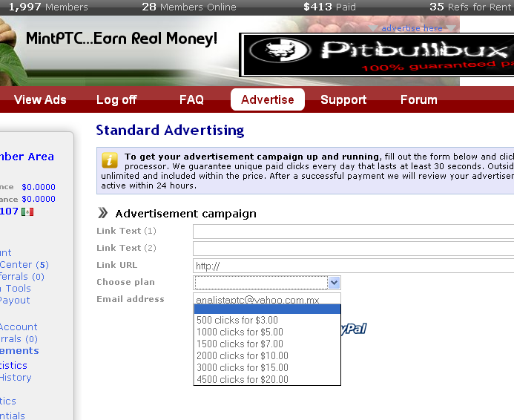Open the Forum link in navigation
The image size is (514, 420).
pos(418,99)
